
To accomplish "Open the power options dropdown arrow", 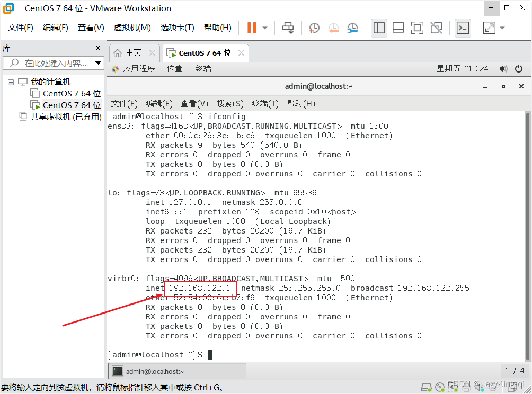I will click(265, 28).
